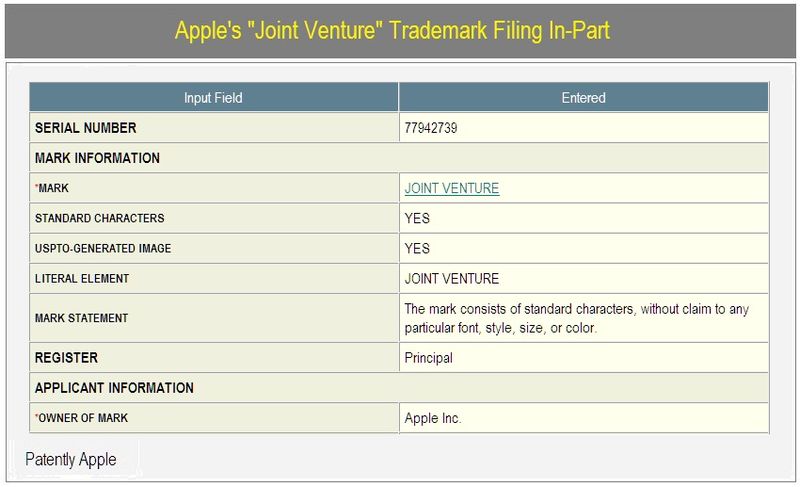Click the USPTO-GENERATED IMAGE label

tap(103, 248)
